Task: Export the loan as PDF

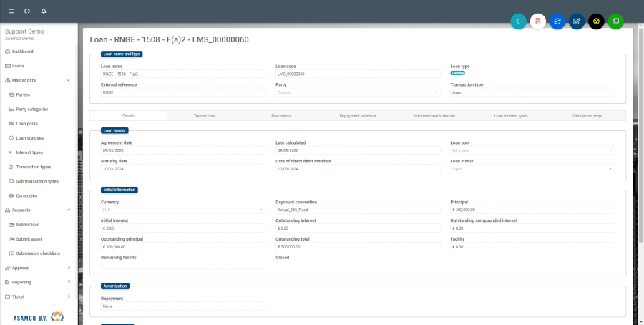Action: [x=538, y=21]
